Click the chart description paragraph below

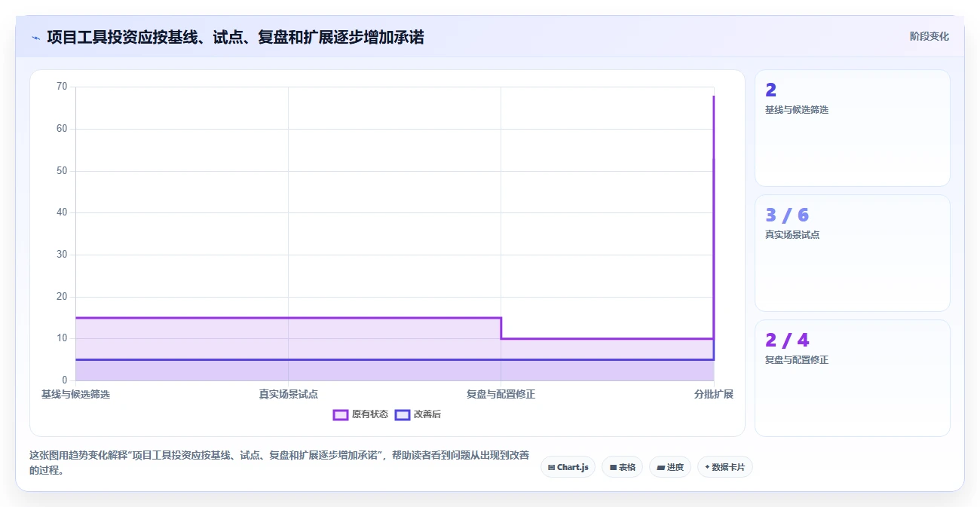tap(279, 463)
